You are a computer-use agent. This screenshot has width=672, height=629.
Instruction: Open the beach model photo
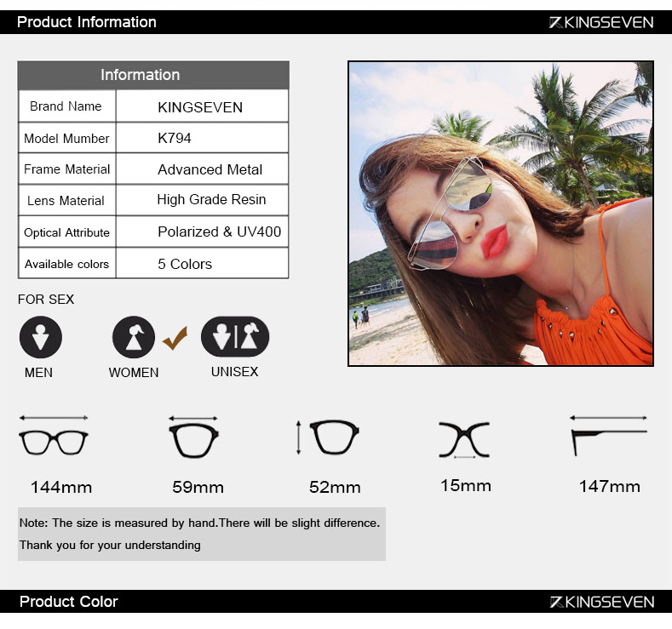(x=501, y=214)
